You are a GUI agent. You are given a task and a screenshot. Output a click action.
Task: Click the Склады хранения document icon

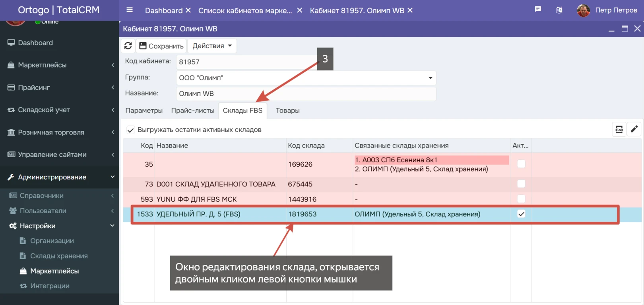point(23,256)
